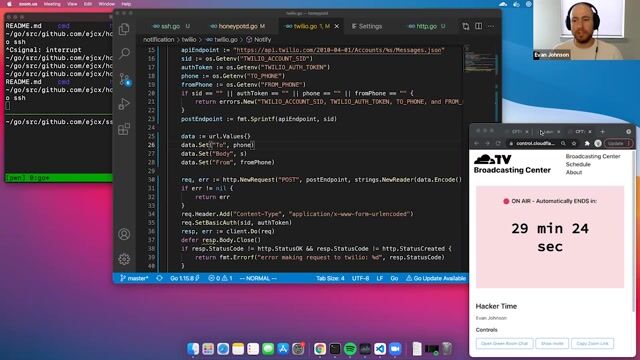Click the Go language mode status item

(394, 278)
